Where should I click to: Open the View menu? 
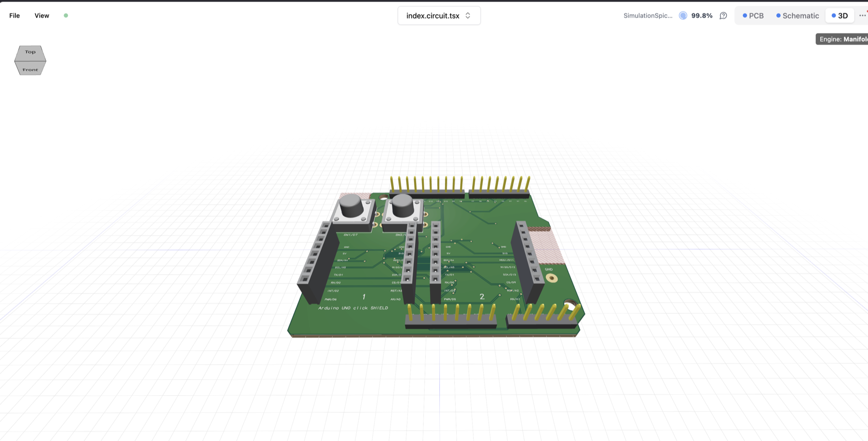42,15
